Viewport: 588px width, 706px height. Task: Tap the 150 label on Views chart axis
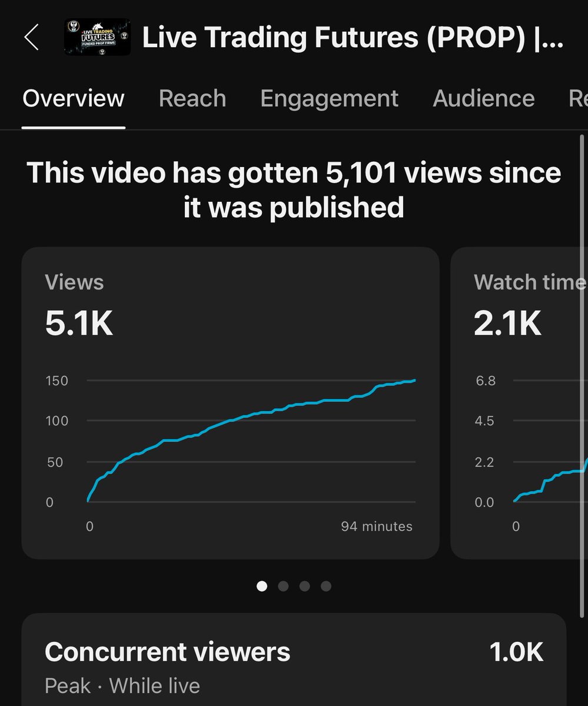(57, 381)
